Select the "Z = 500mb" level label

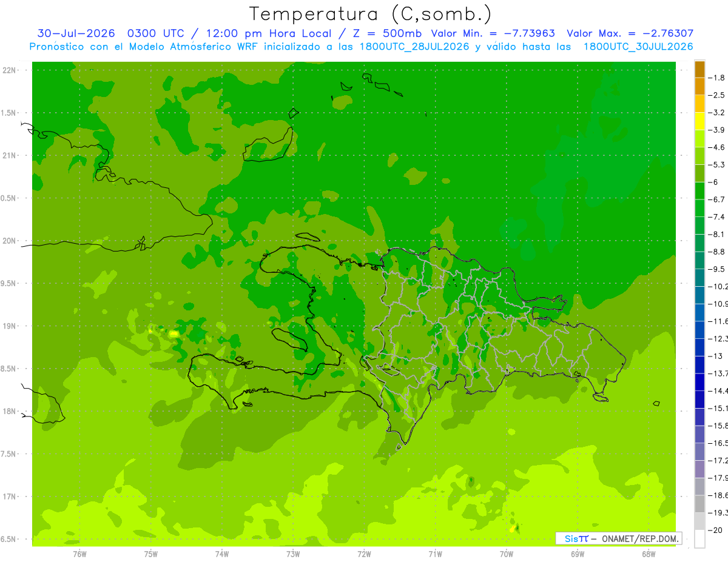[386, 33]
